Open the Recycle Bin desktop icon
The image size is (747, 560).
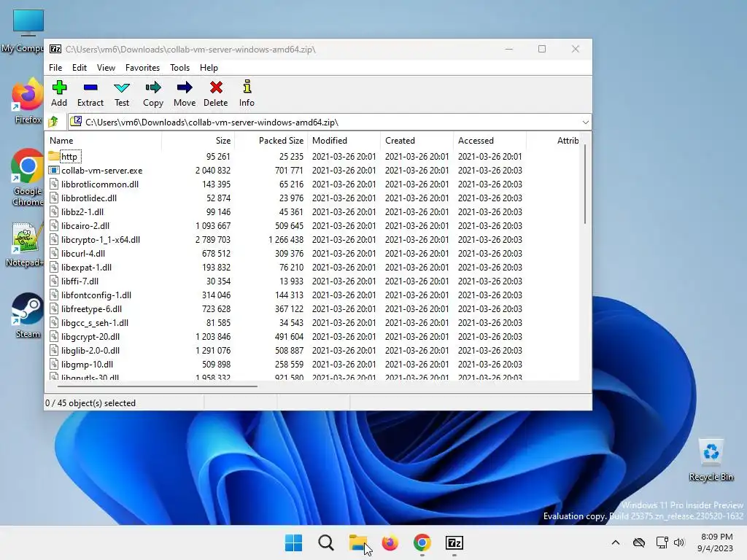point(711,460)
